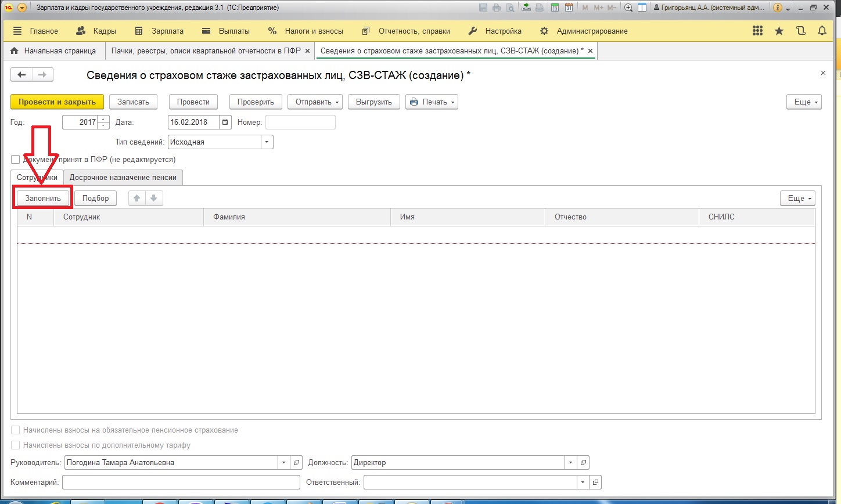Switch to 'Досрочное назначение пенсии' tab
Image resolution: width=841 pixels, height=504 pixels.
click(123, 178)
